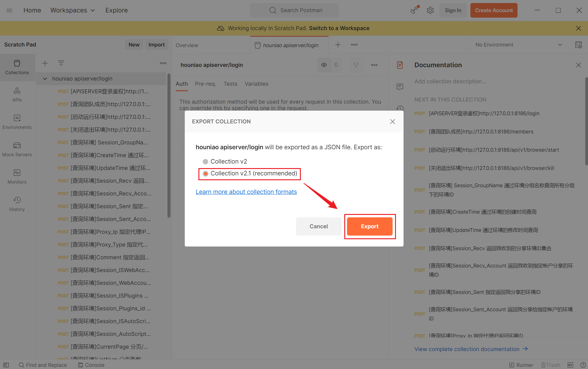
Task: Open the No Environment dropdown
Action: click(518, 45)
